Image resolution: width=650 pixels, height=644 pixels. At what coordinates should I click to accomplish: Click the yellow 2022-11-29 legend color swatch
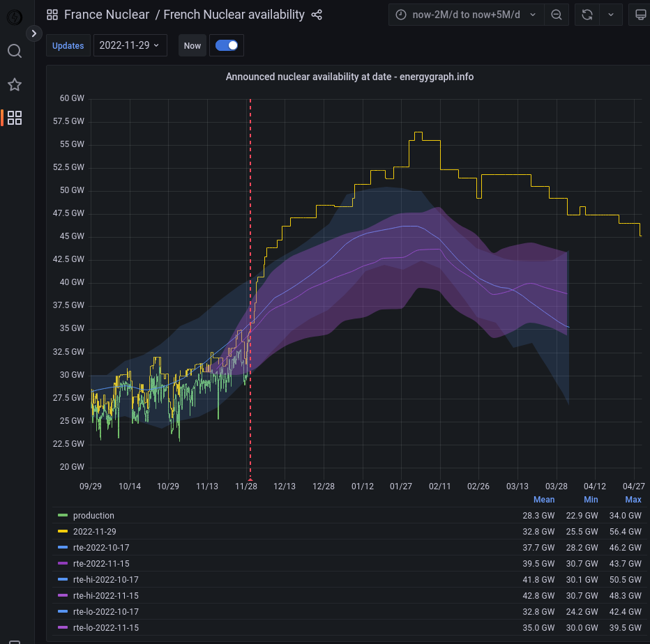[63, 532]
